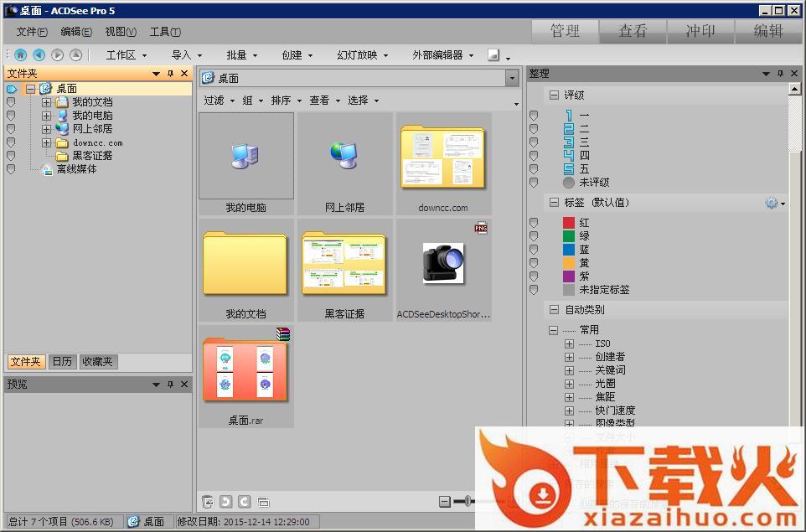Switch to 编辑 mode button
Screen dimensions: 806x532
tap(768, 31)
